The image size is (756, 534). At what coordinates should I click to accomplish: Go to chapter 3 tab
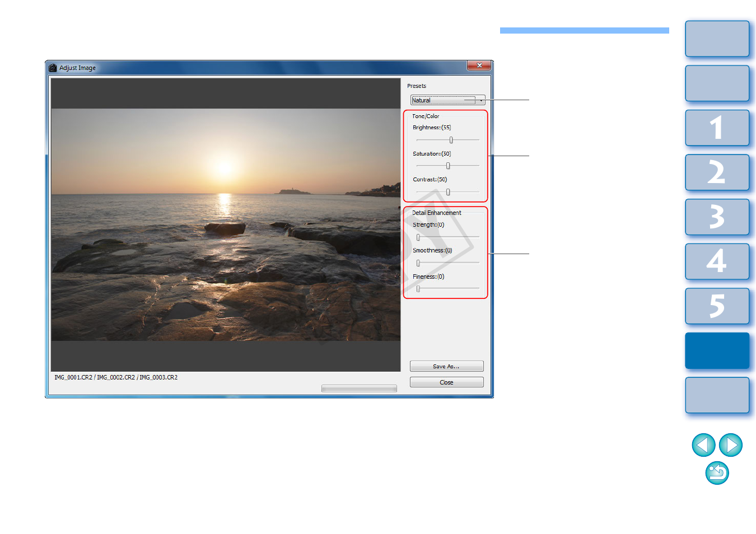pyautogui.click(x=717, y=217)
